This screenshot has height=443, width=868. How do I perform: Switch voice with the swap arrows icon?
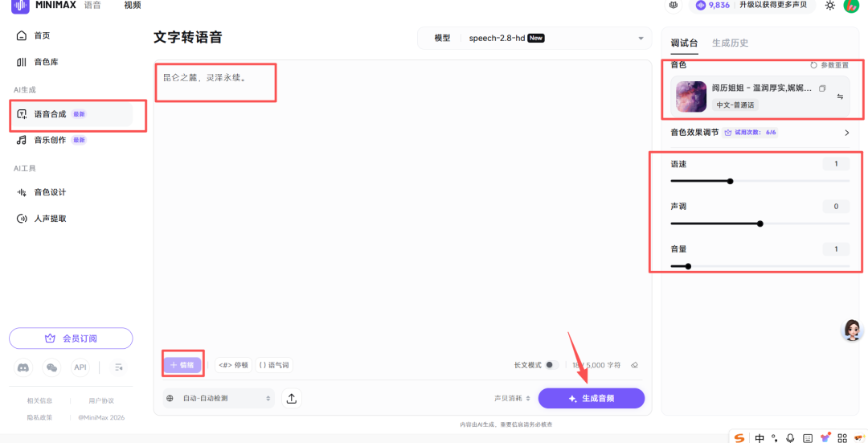[840, 96]
